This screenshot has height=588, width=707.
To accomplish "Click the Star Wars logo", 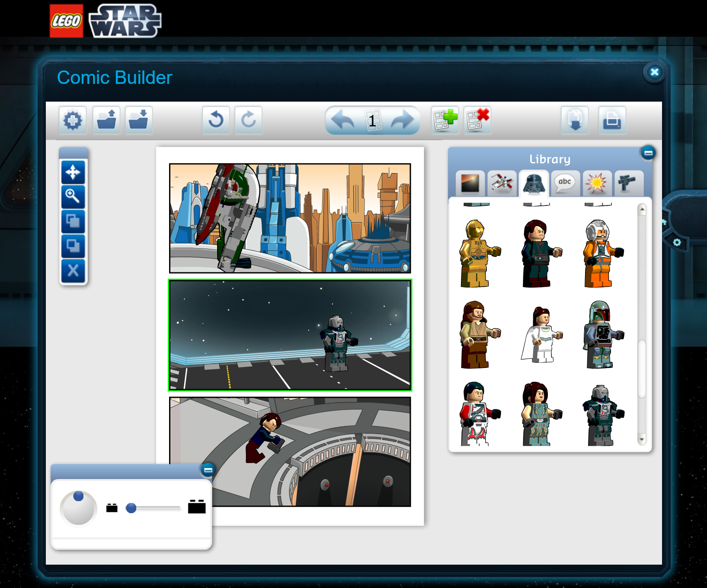I will tap(125, 21).
